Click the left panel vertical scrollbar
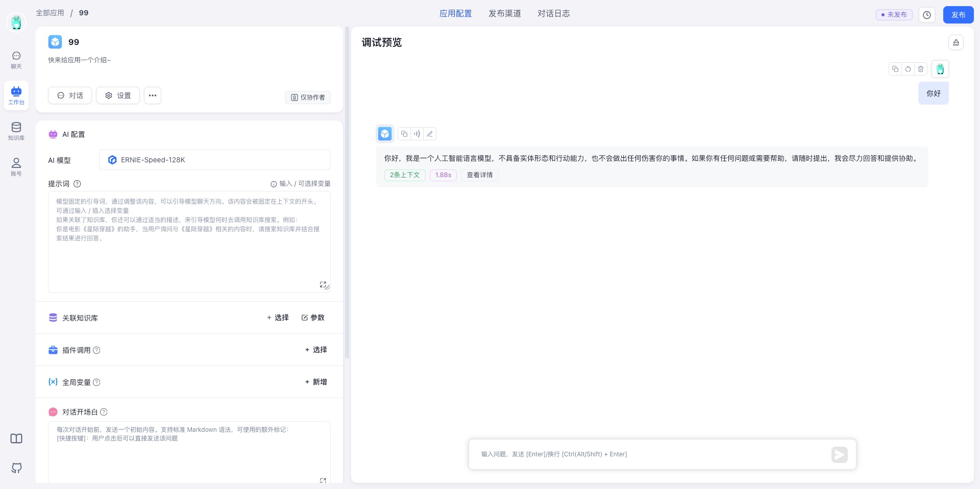 [x=347, y=194]
